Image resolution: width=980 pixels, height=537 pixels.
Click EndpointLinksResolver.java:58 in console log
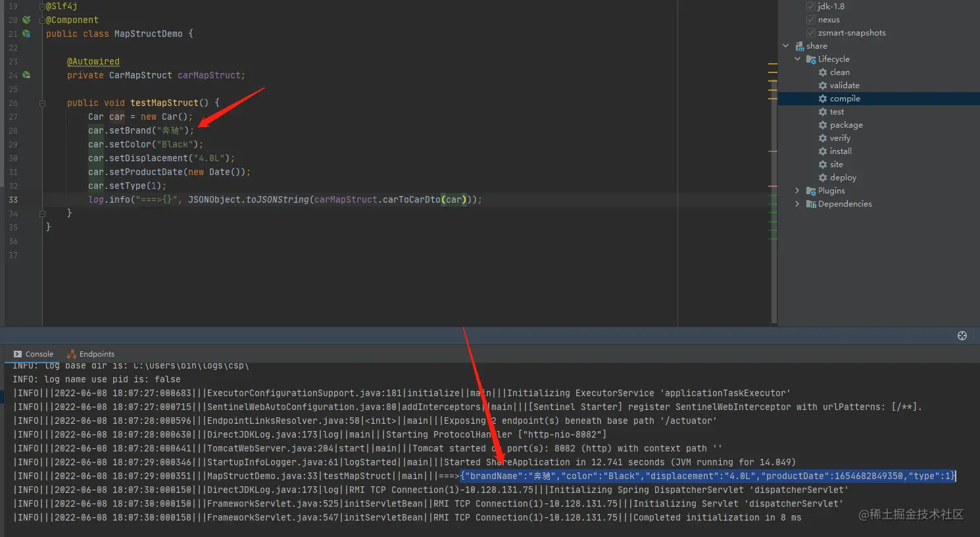[283, 421]
